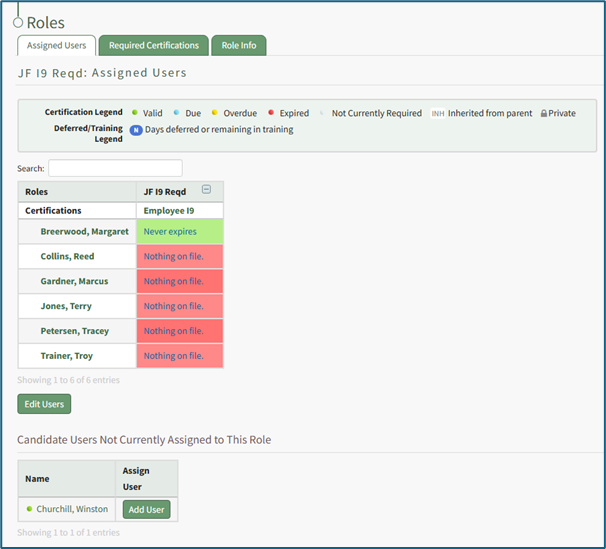This screenshot has width=606, height=549.
Task: Open the Employee I9 certification link
Action: pyautogui.click(x=169, y=211)
